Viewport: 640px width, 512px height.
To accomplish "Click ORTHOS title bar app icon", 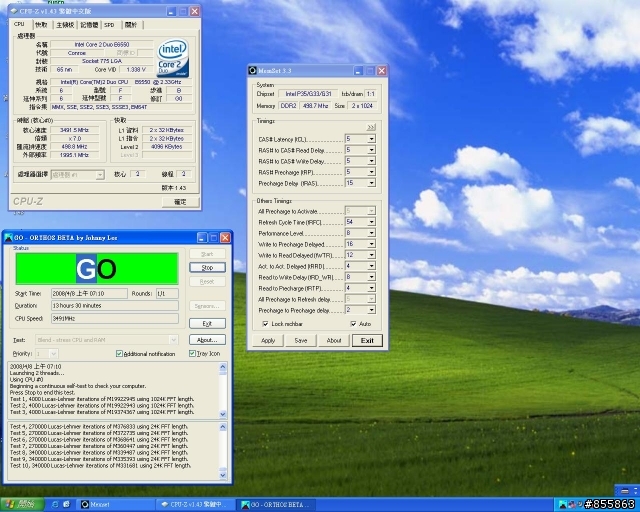I will [8, 238].
